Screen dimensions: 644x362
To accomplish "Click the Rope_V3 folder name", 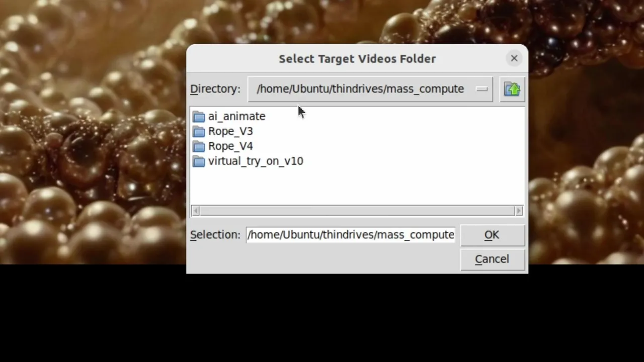I will click(230, 131).
